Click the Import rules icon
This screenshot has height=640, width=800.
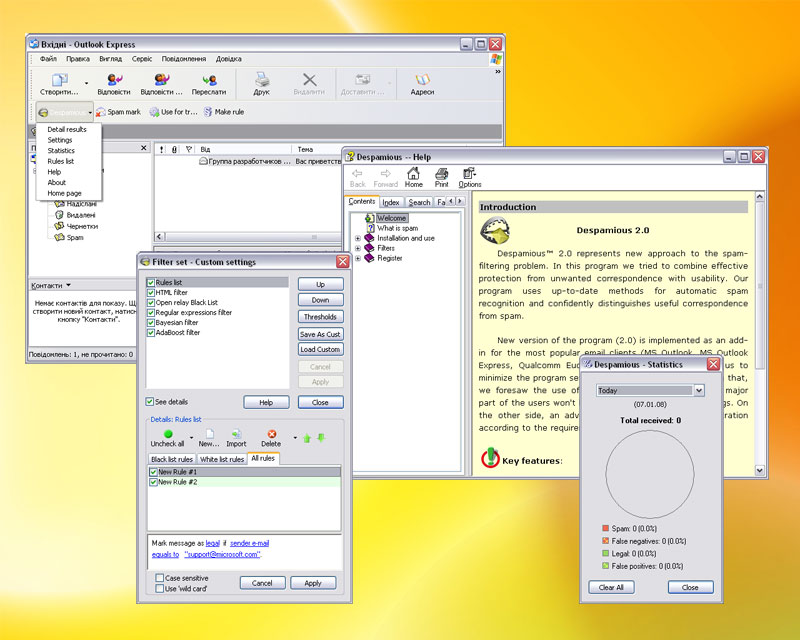tap(236, 434)
